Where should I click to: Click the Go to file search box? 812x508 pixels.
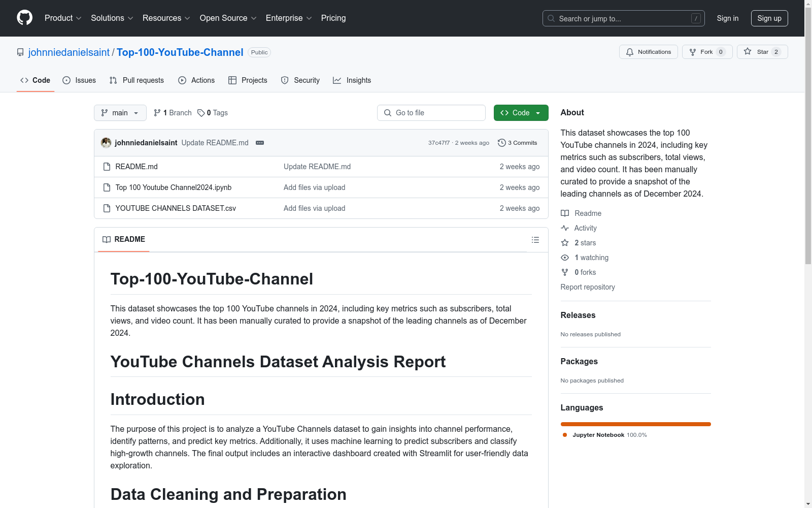[431, 113]
